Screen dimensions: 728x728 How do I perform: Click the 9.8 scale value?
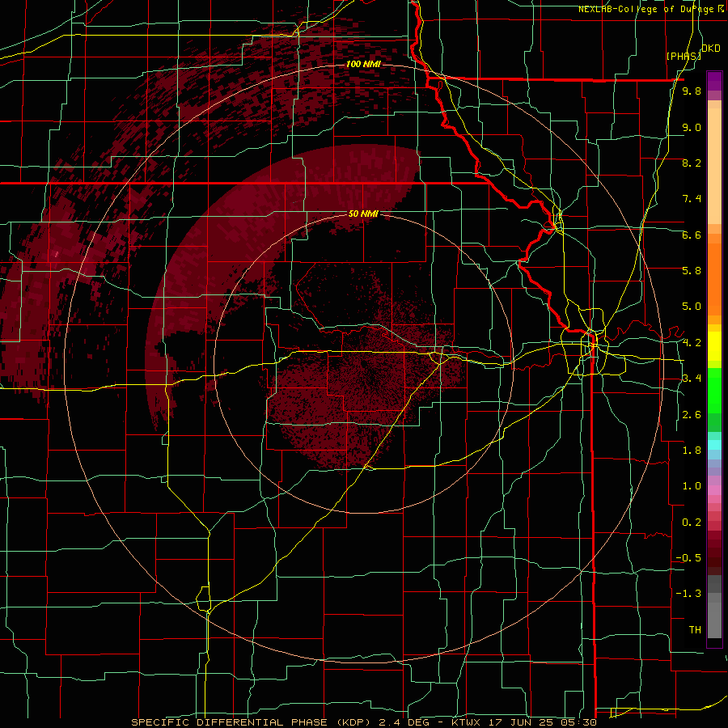click(692, 91)
